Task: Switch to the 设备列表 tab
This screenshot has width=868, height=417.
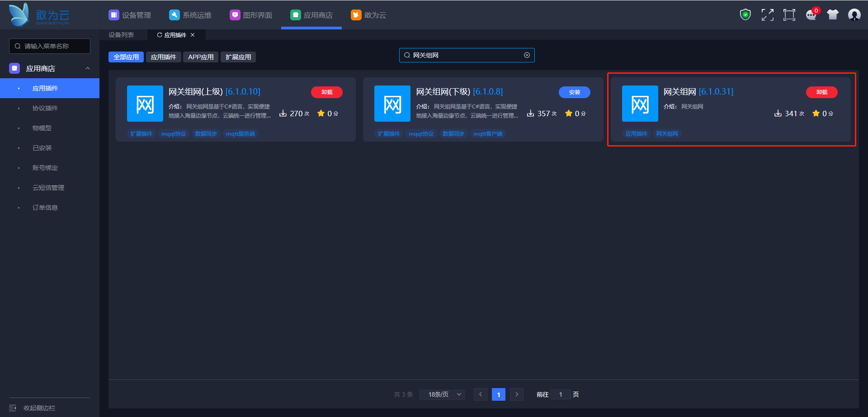Action: click(121, 35)
